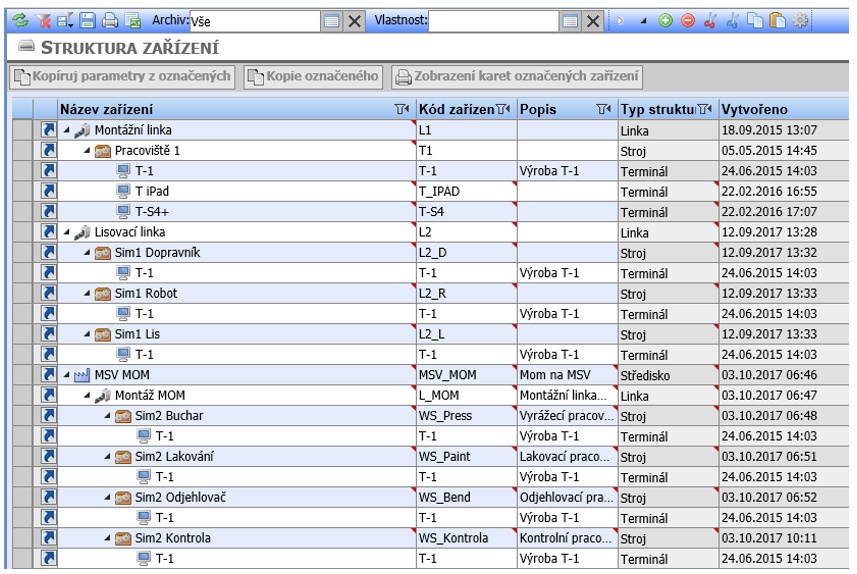Open the settings gear icon in the toolbar
This screenshot has height=574, width=857.
800,21
